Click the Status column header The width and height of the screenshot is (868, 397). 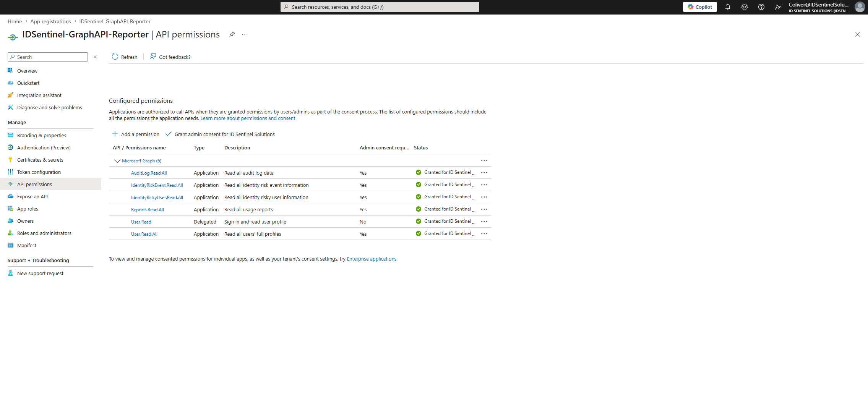click(x=421, y=148)
